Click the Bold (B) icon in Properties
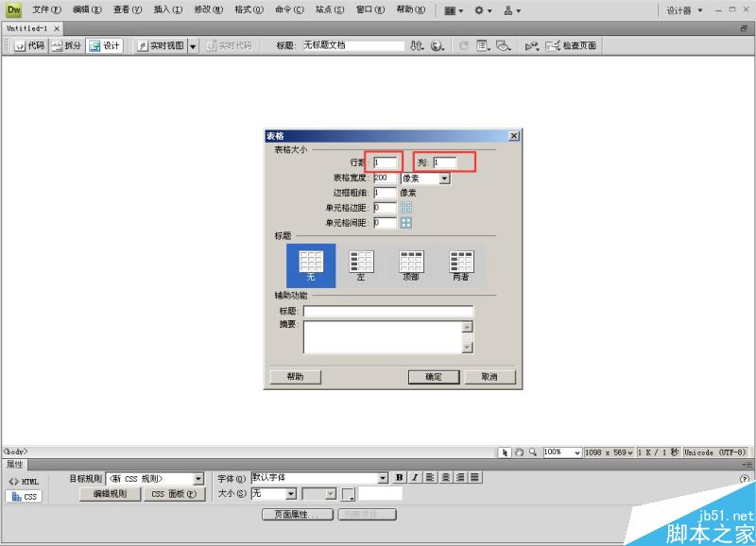Image resolution: width=756 pixels, height=546 pixels. [400, 478]
